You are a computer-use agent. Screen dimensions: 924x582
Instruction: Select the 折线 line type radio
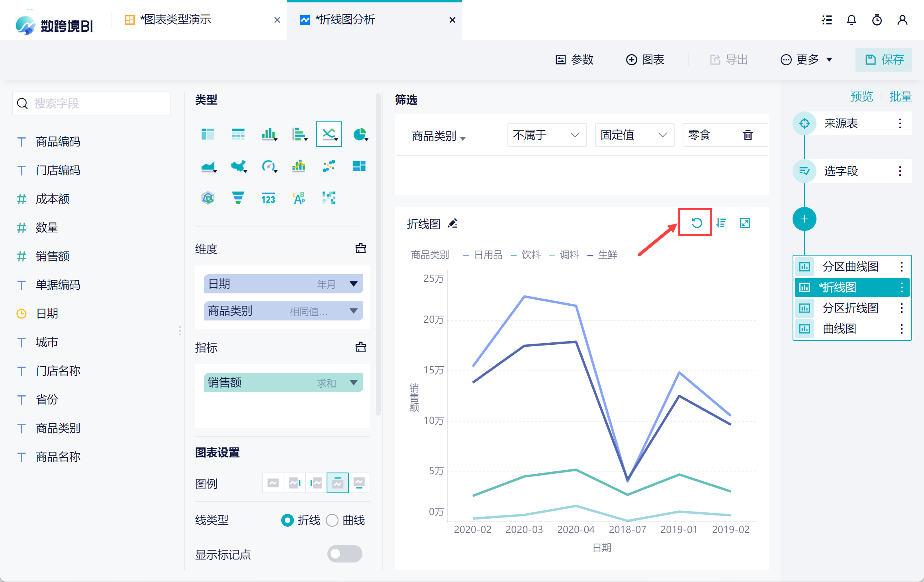(x=287, y=520)
